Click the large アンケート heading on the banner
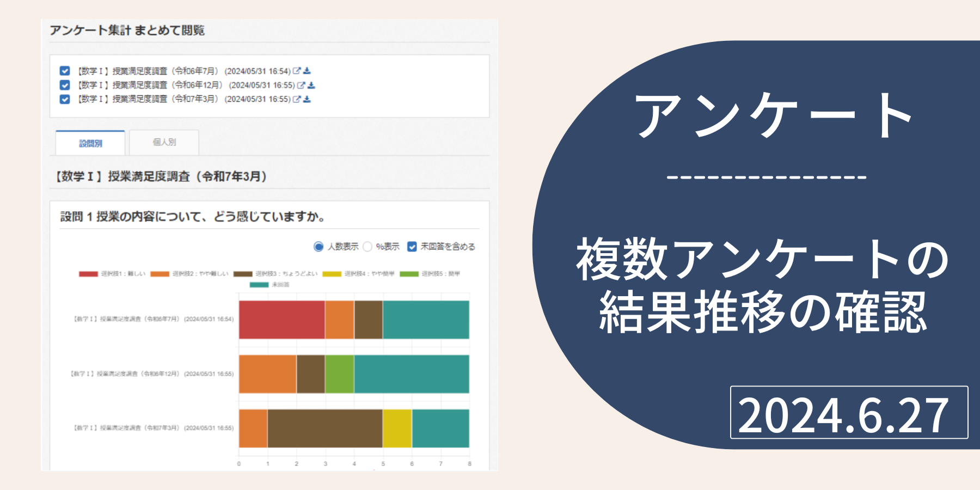 click(x=773, y=115)
